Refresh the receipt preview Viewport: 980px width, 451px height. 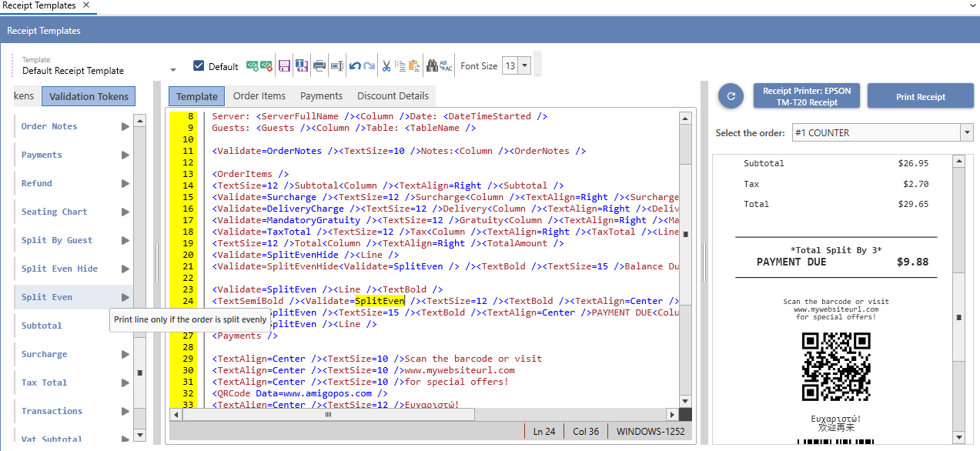coord(731,96)
